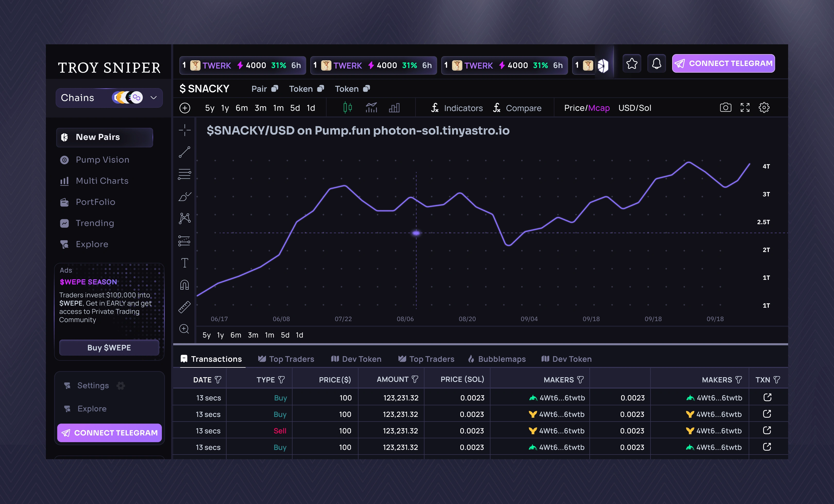Select 6m range in top toolbar
The width and height of the screenshot is (834, 504).
[x=242, y=108]
